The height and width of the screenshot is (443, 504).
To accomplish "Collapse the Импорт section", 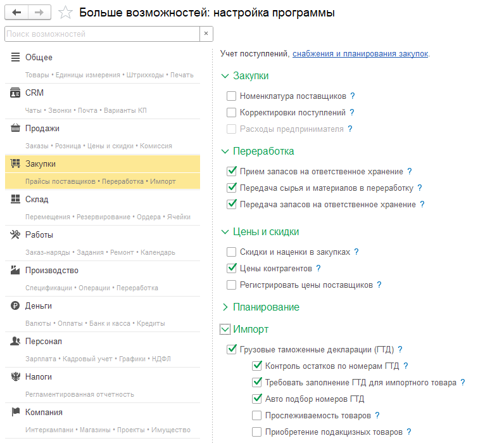I will [x=225, y=330].
